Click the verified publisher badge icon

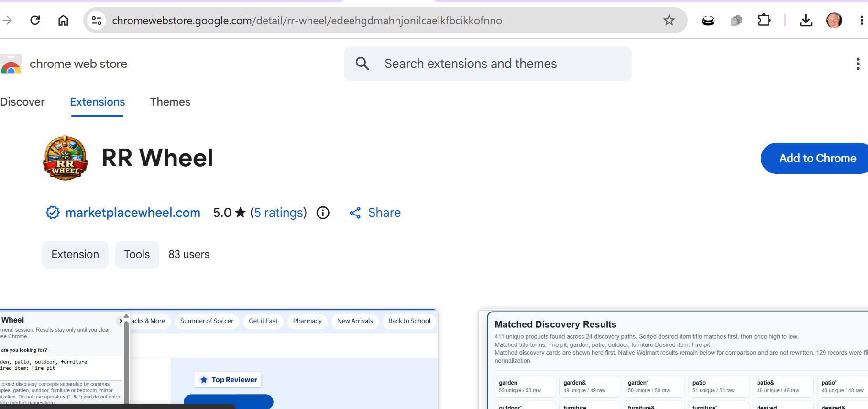[x=53, y=213]
